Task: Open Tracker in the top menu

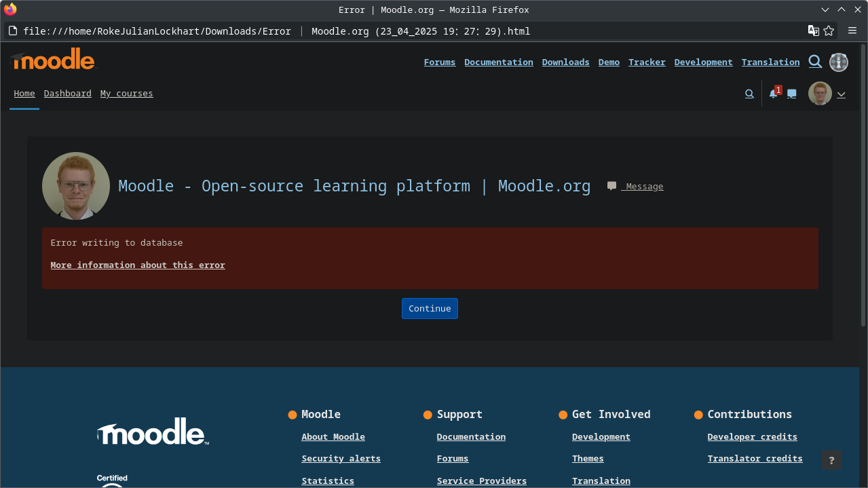Action: point(647,62)
